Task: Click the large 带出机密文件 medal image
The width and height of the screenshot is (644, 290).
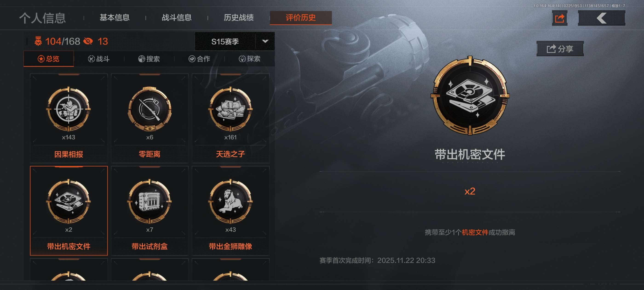Action: click(x=470, y=96)
